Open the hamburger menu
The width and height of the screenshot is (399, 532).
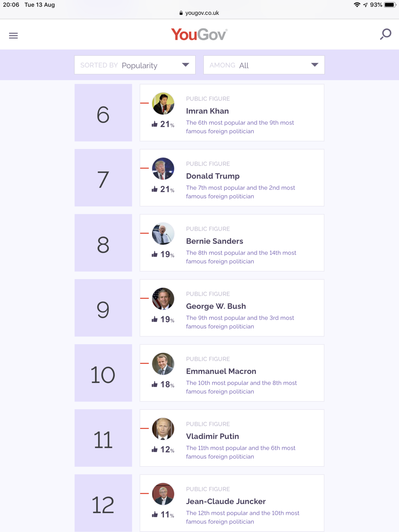pyautogui.click(x=13, y=36)
